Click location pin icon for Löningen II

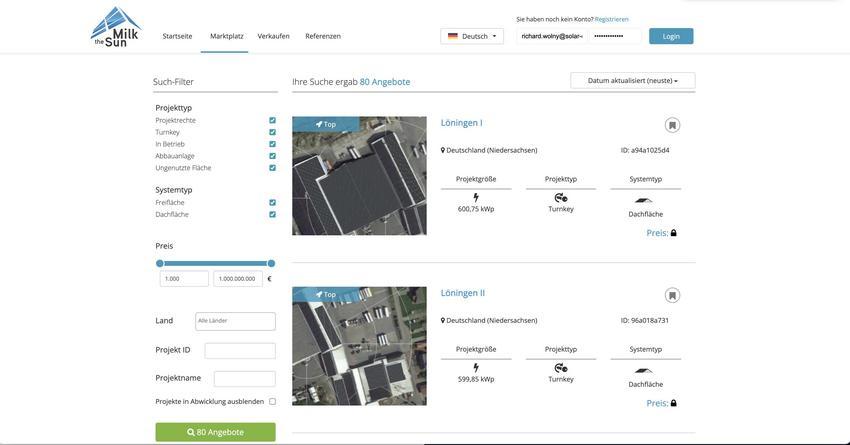[x=443, y=320]
